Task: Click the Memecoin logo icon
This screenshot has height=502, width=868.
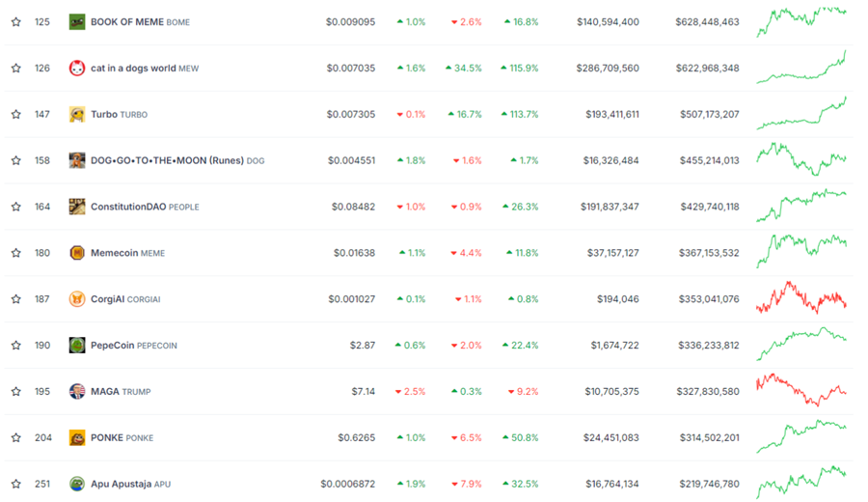Action: (77, 253)
